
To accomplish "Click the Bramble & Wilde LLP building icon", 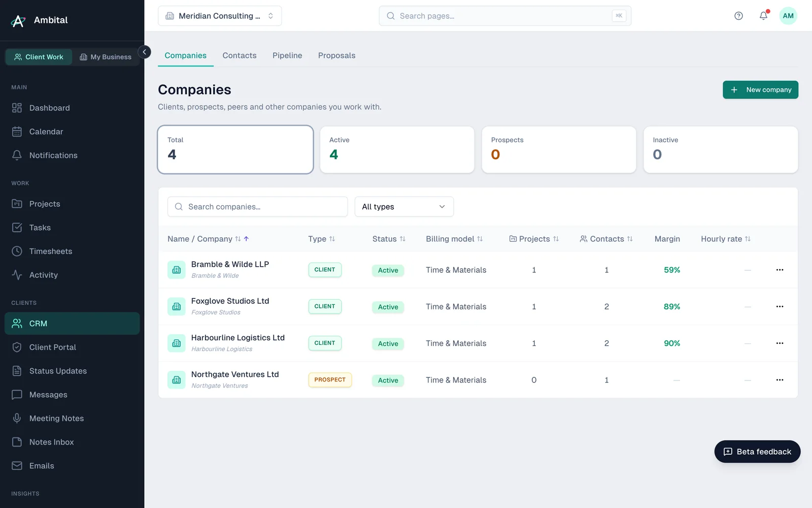I will pos(177,270).
